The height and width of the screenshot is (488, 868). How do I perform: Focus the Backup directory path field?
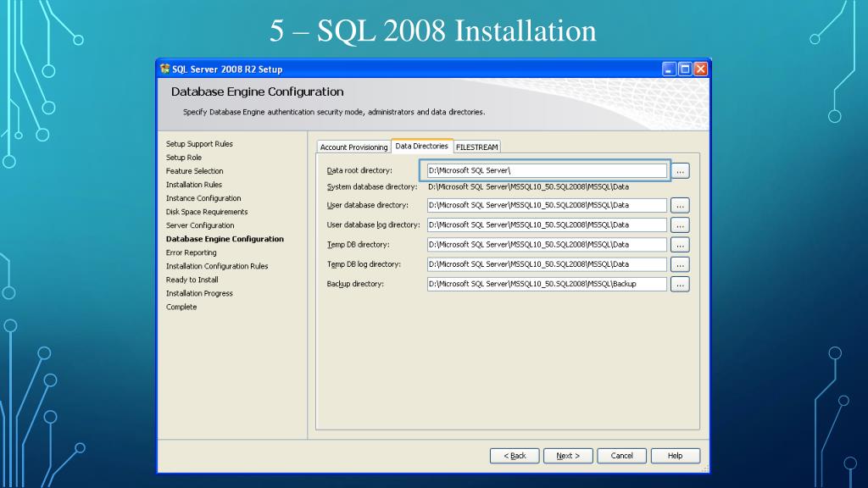pyautogui.click(x=547, y=284)
